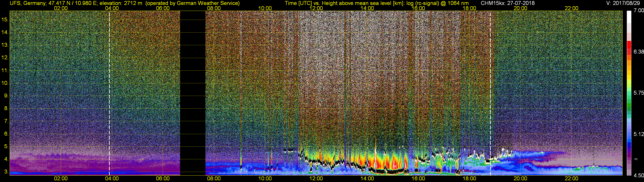This screenshot has width=644, height=182.
Task: Click the colorbar value '5.75'
Action: 638,93
